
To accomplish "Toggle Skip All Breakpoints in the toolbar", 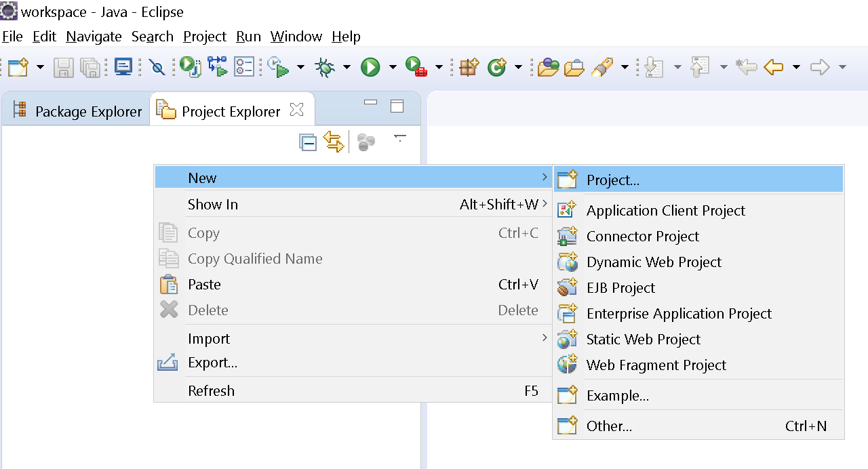I will click(157, 66).
